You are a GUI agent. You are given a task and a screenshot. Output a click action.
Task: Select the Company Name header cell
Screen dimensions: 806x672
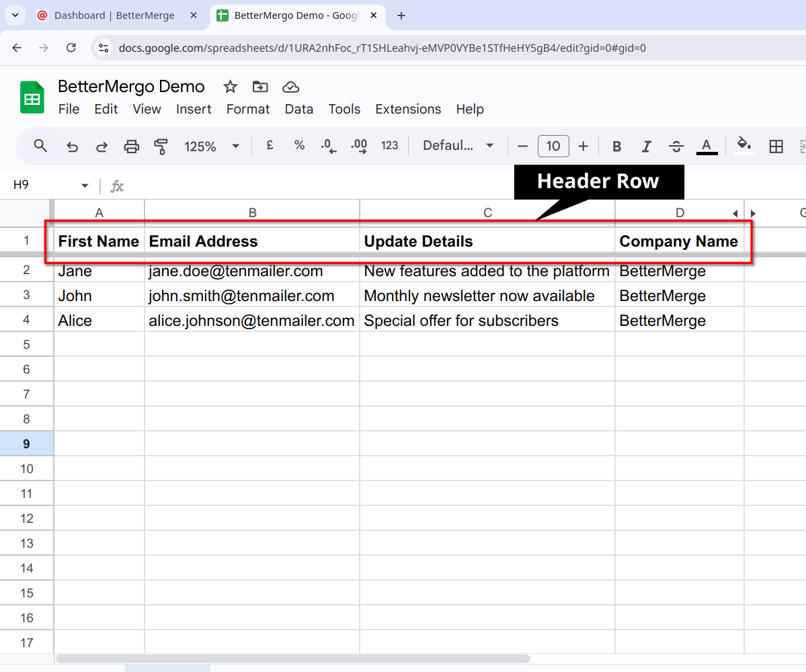point(680,241)
